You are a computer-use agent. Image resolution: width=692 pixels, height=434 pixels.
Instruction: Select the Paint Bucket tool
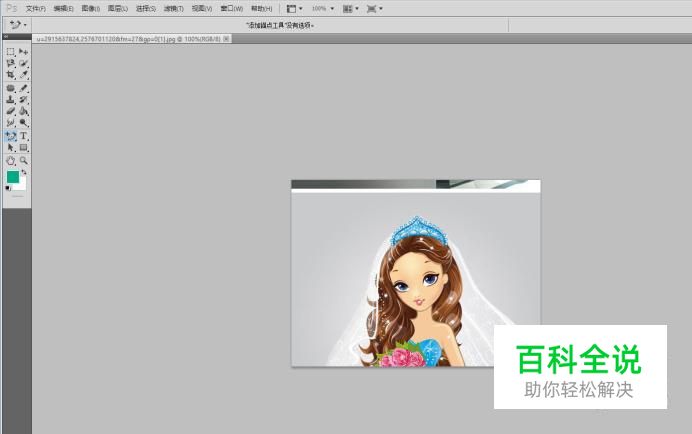coord(23,111)
